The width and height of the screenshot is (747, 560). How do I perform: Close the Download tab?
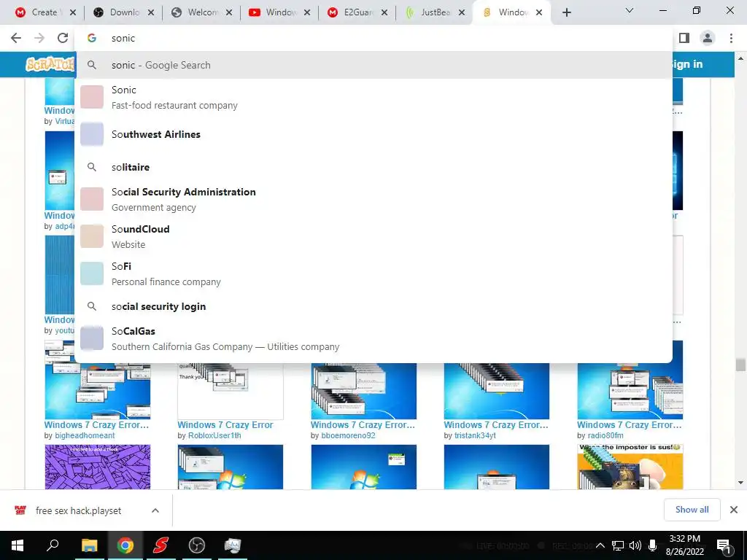151,12
